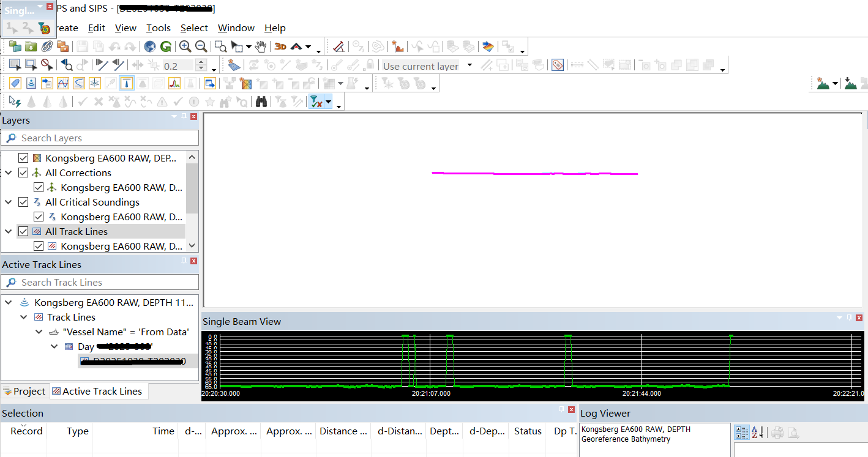Click the measure tape icon in floating toolbar

[44, 28]
